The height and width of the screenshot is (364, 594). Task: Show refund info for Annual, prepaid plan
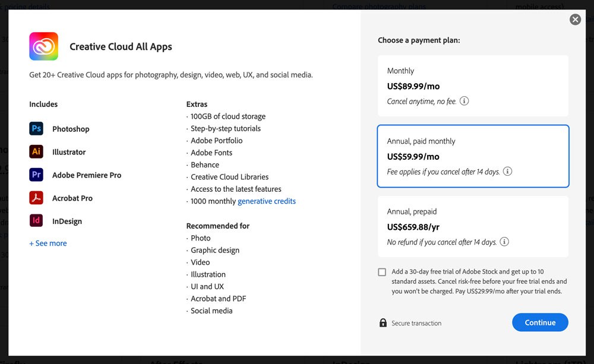[x=504, y=242]
